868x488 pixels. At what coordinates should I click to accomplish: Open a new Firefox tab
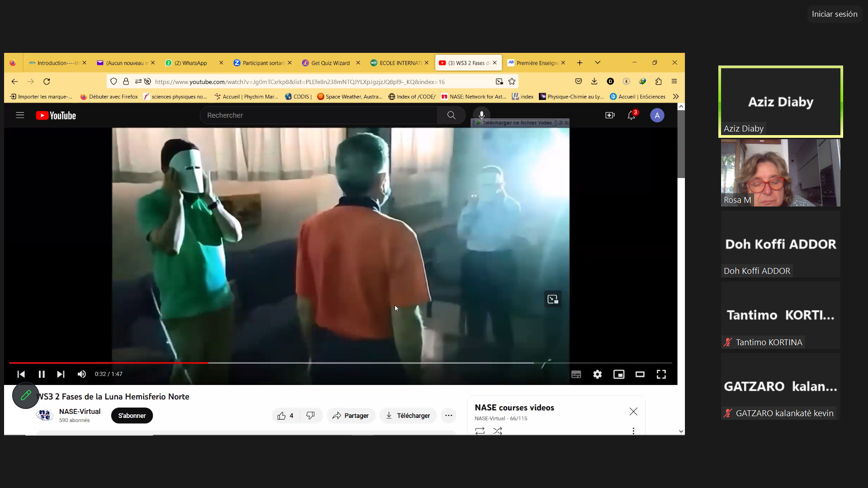(580, 63)
